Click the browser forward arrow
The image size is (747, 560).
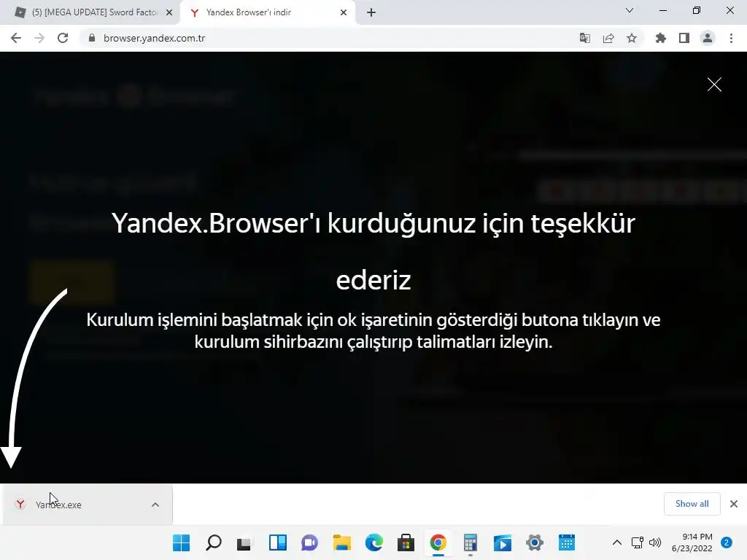coord(39,38)
